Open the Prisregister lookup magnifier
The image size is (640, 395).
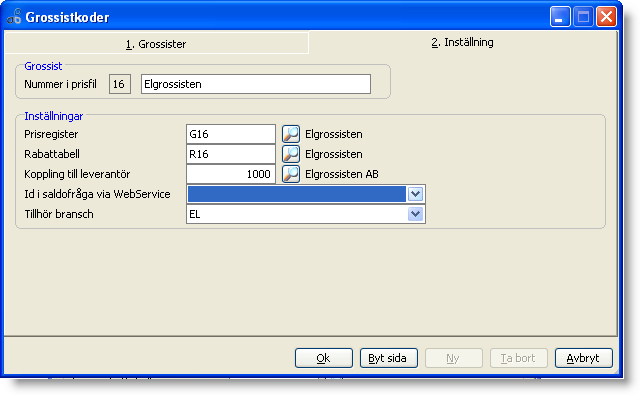click(x=291, y=134)
